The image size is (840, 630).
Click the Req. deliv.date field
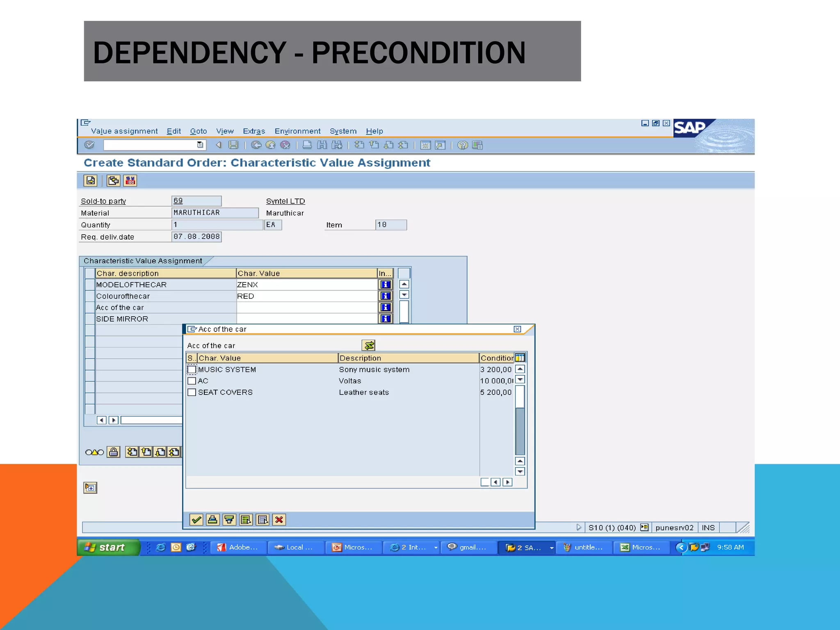click(196, 237)
